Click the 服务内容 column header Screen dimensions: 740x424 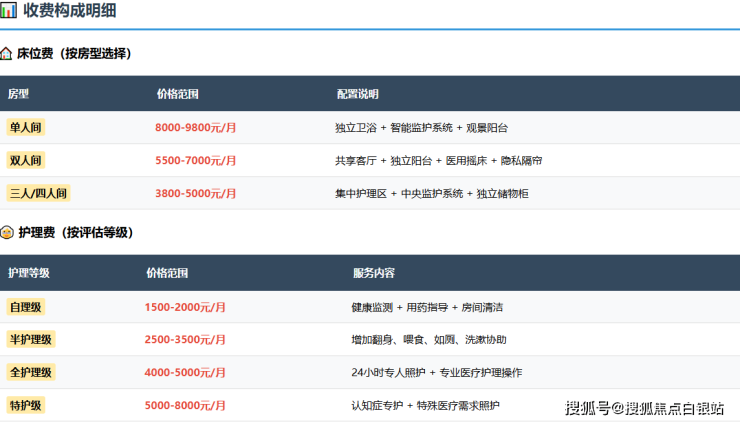[x=373, y=273]
